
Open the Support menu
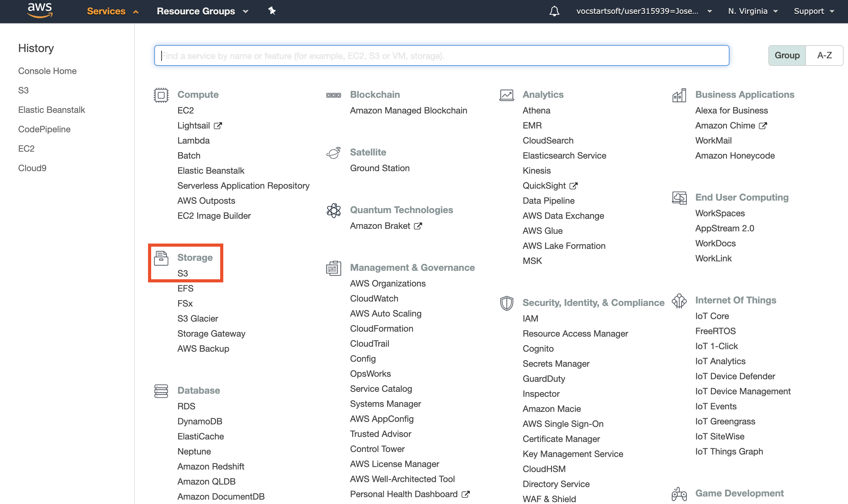pos(814,11)
